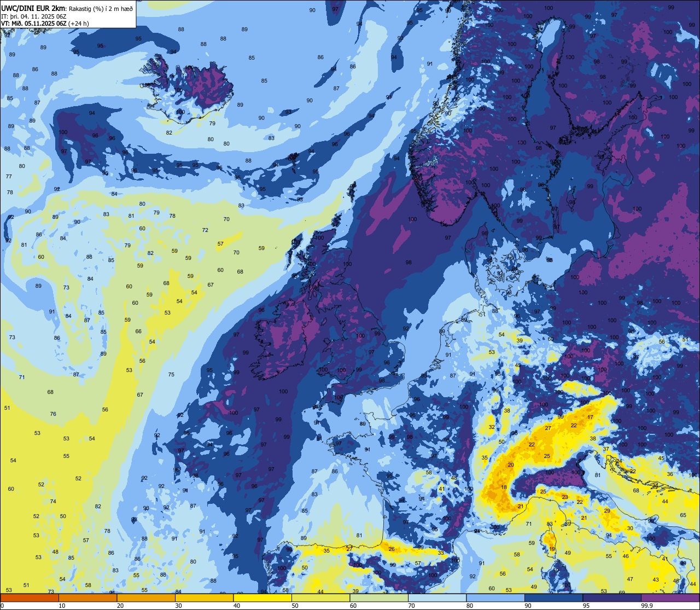Screen dimensions: 700x610
Task: Click the "IT: þri. 04. 11. 2025 06Z" line
Action: pos(34,16)
